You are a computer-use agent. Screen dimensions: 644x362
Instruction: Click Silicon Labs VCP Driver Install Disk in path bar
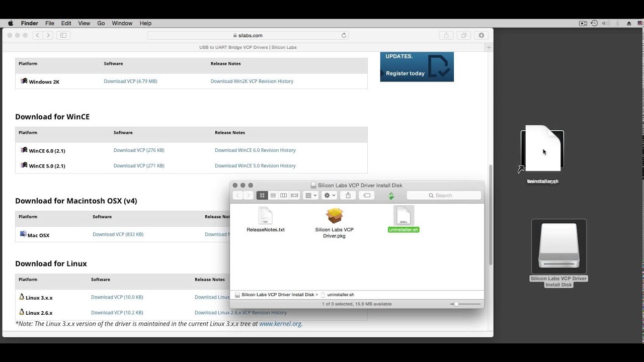(x=274, y=295)
